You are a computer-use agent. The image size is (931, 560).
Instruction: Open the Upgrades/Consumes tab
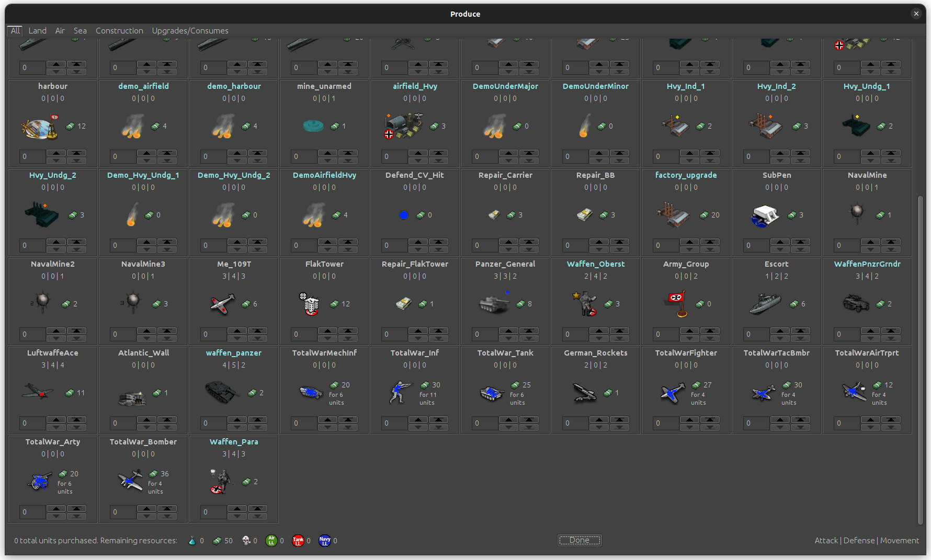190,31
